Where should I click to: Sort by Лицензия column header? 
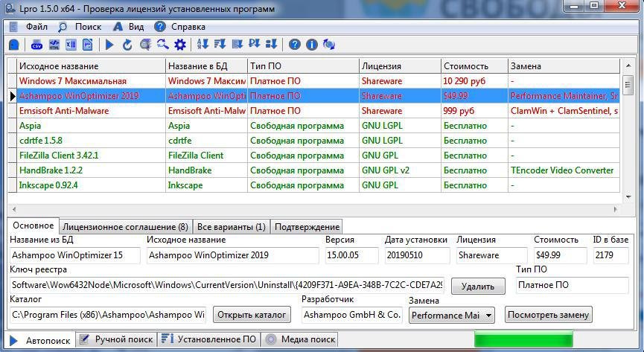[x=400, y=66]
